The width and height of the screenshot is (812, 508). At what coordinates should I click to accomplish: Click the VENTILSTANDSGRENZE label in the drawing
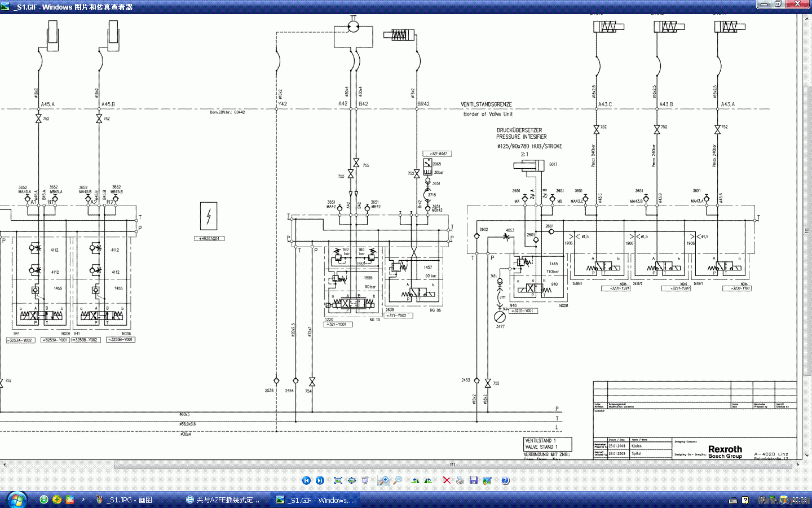[x=486, y=104]
